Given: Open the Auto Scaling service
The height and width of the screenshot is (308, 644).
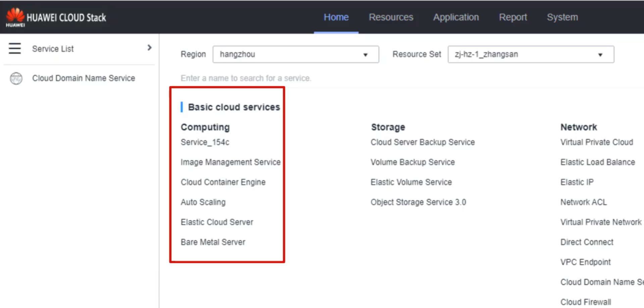Looking at the screenshot, I should pyautogui.click(x=203, y=202).
